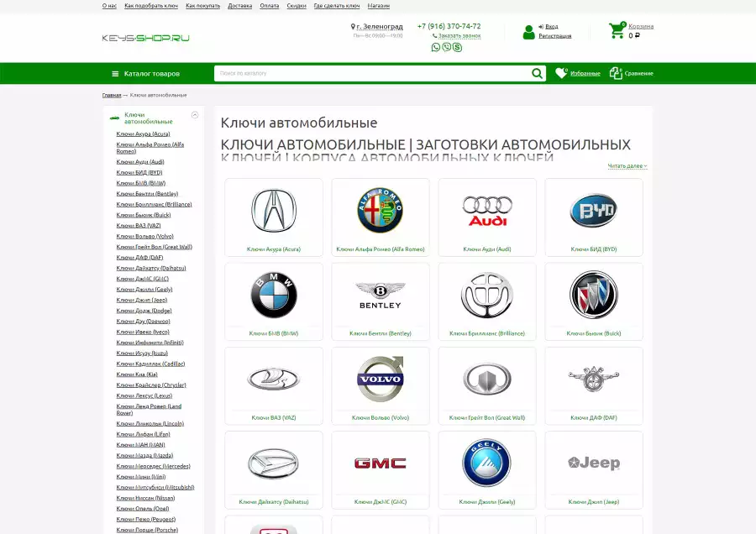Select Ключи Кадиллак (Cadillac) in sidebar
The height and width of the screenshot is (534, 756).
150,364
